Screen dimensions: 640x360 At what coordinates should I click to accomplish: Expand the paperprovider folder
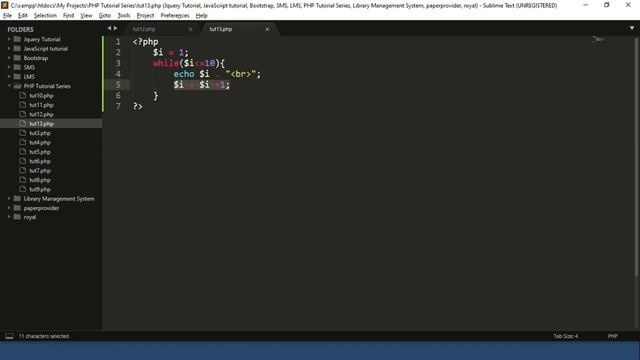[x=9, y=208]
